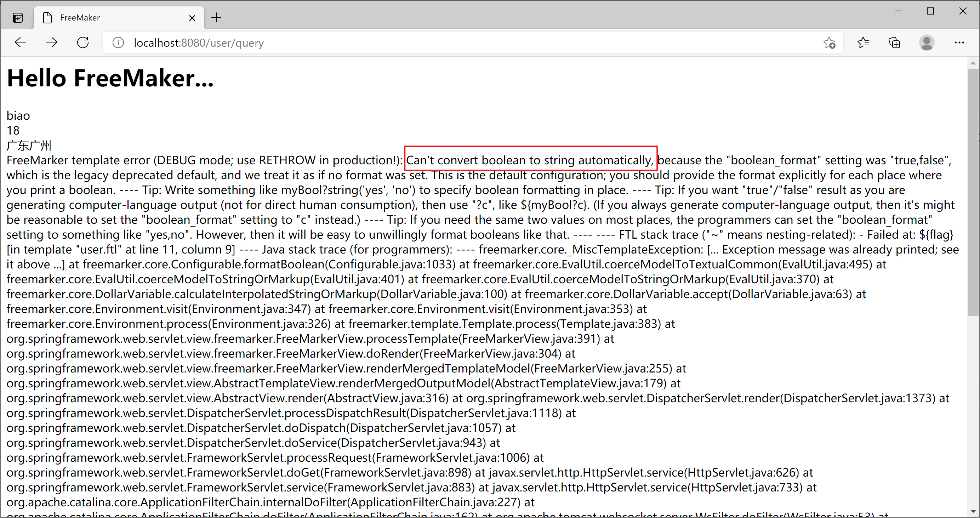
Task: Open the user profile menu
Action: 927,42
